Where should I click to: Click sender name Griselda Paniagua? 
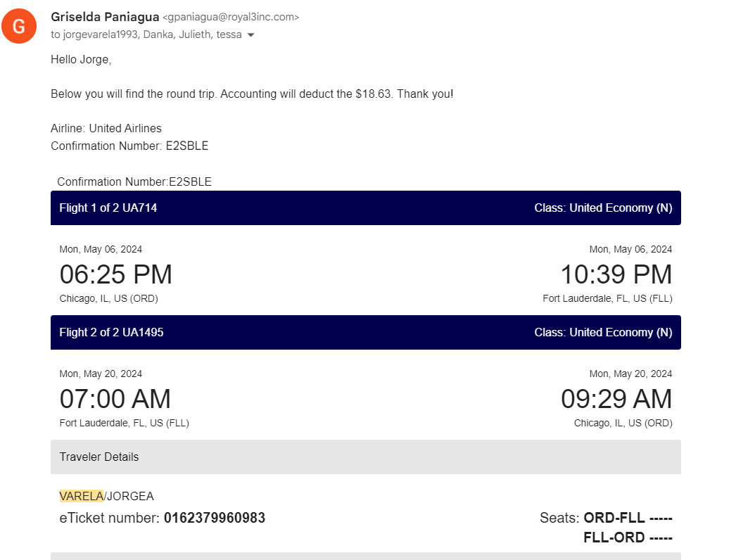[x=105, y=17]
